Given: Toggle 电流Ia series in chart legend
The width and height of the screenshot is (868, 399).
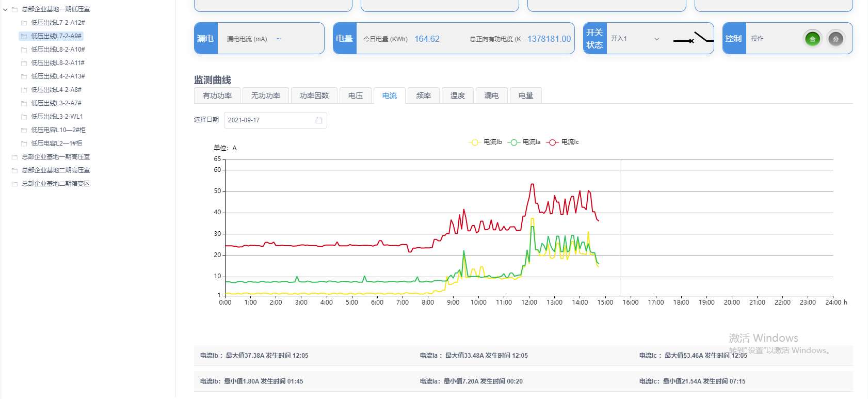Looking at the screenshot, I should pyautogui.click(x=524, y=142).
